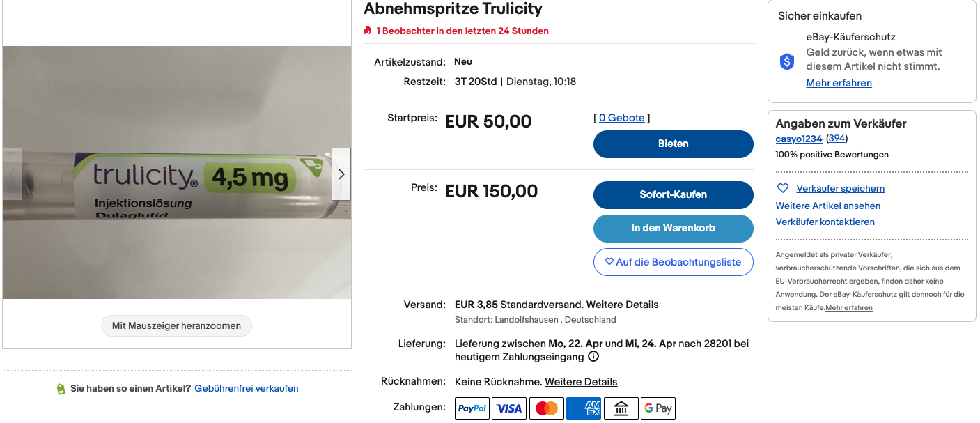Click the next image arrow on photo
This screenshot has width=980, height=423.
341,174
